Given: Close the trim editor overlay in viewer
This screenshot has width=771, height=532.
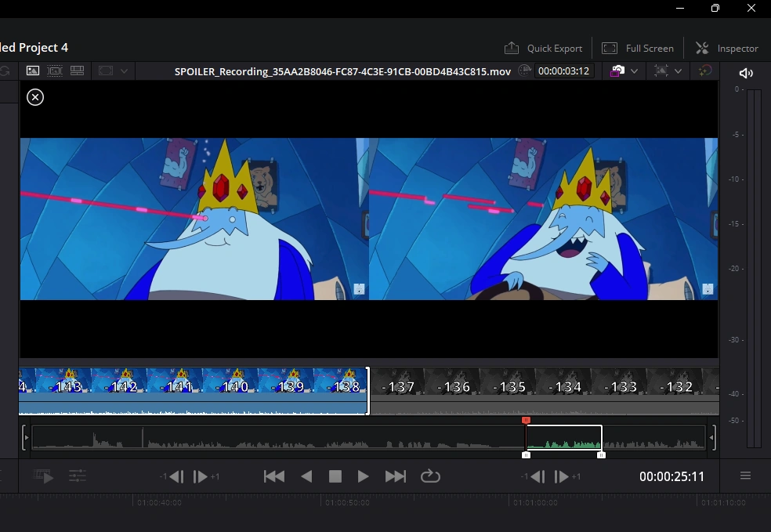Looking at the screenshot, I should click(x=35, y=97).
